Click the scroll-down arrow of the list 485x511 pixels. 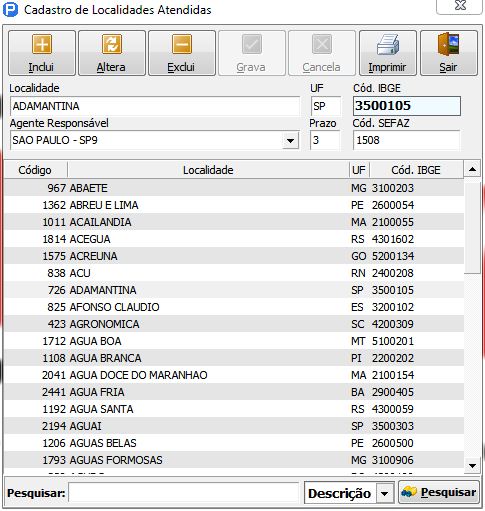pyautogui.click(x=472, y=466)
